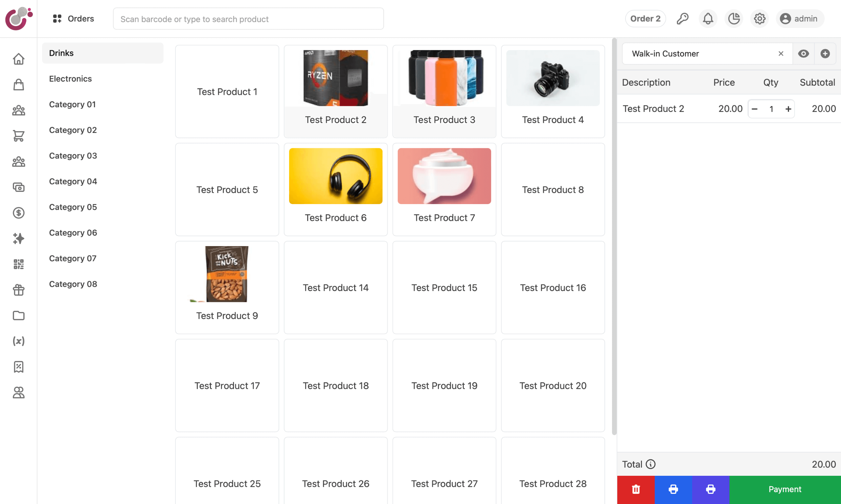The height and width of the screenshot is (504, 841).
Task: Open the gift icon in left sidebar
Action: click(x=19, y=290)
